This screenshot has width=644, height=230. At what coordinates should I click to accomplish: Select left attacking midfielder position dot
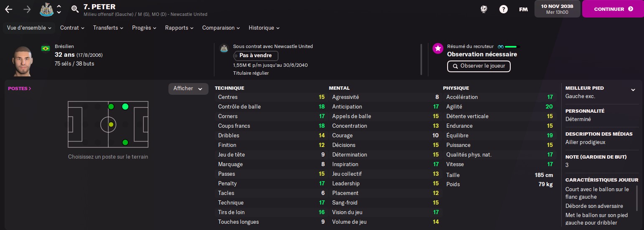[125, 106]
